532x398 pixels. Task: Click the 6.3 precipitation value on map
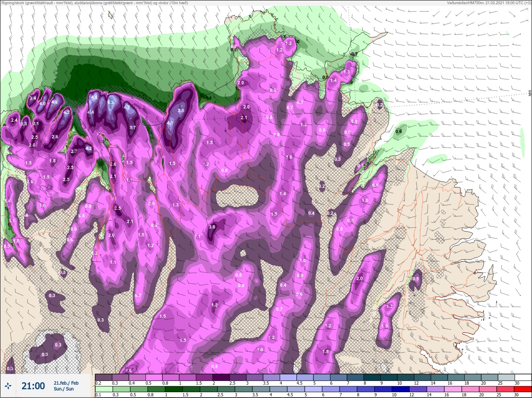click(111, 102)
